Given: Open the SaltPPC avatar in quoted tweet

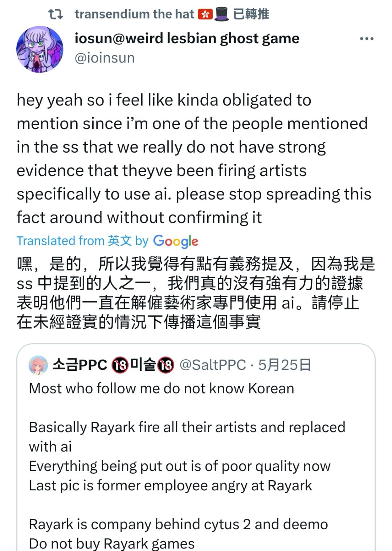Looking at the screenshot, I should (38, 365).
